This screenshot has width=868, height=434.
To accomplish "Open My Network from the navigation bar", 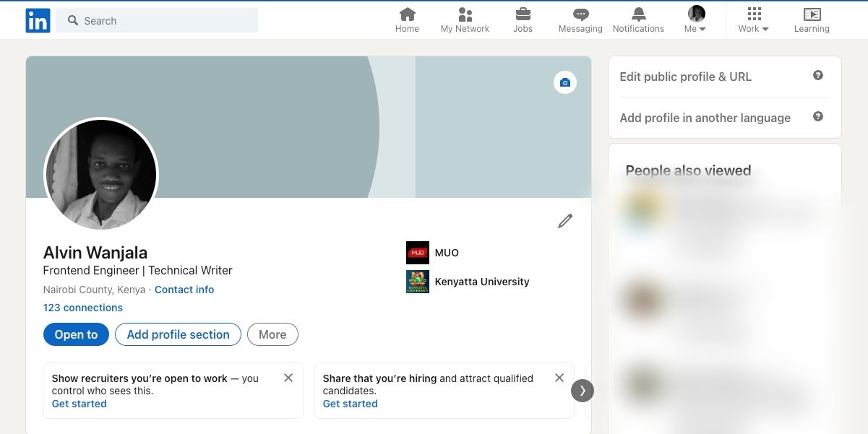I will (x=465, y=18).
